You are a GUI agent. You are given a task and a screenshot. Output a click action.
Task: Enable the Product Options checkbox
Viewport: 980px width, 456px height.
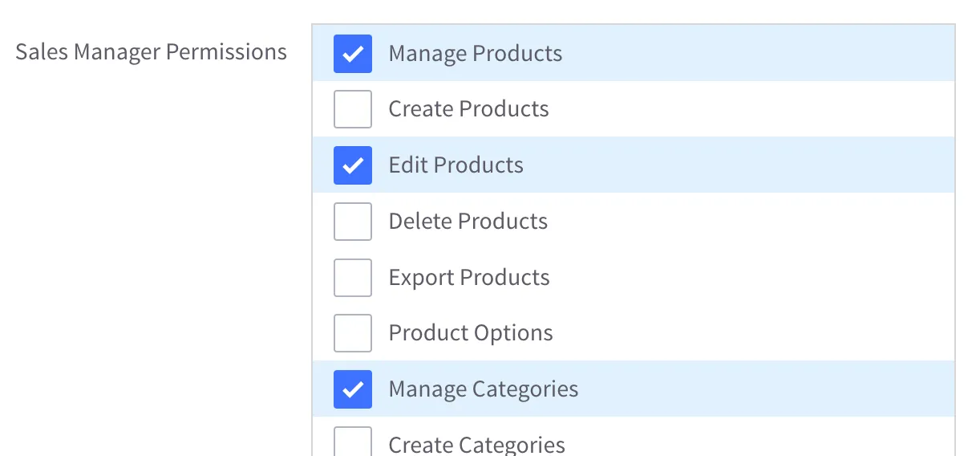353,333
